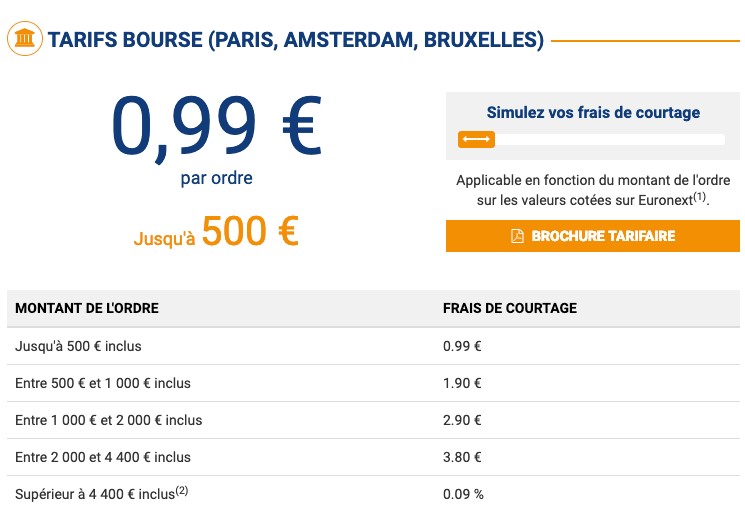The width and height of the screenshot is (745, 513).
Task: Select the Entre 500 € et 1 000 € row
Action: point(373,383)
